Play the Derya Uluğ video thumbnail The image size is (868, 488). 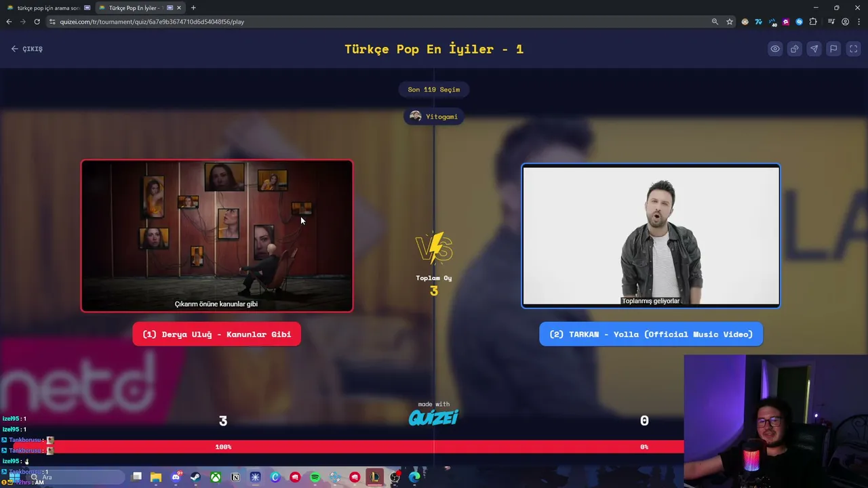click(217, 236)
